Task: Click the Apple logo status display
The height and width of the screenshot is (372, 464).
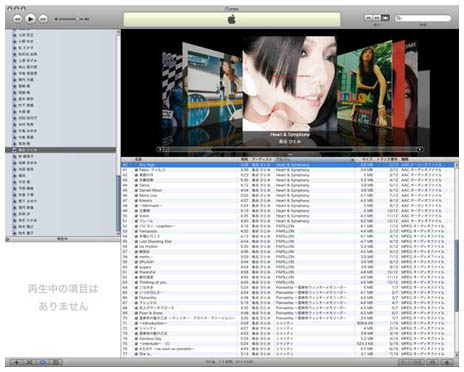Action: point(232,19)
